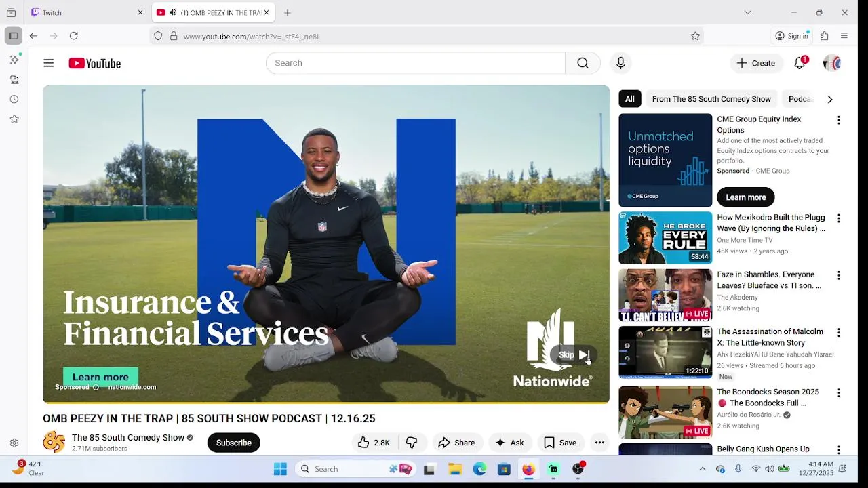Open tracking protection shield icon
This screenshot has height=488, width=868.
click(158, 36)
